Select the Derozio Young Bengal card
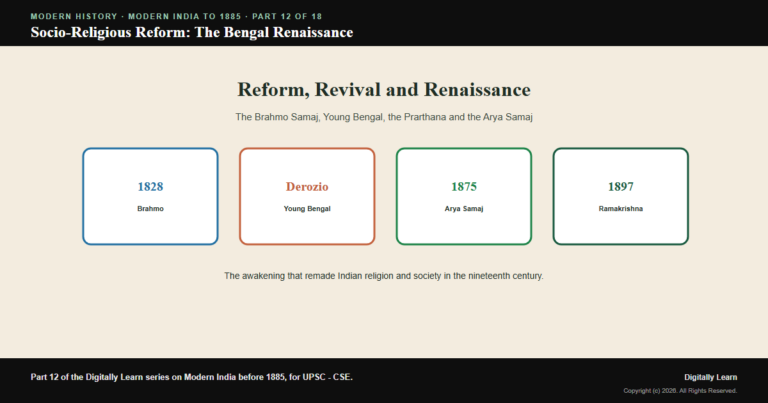Viewport: 768px width, 403px height. 307,196
